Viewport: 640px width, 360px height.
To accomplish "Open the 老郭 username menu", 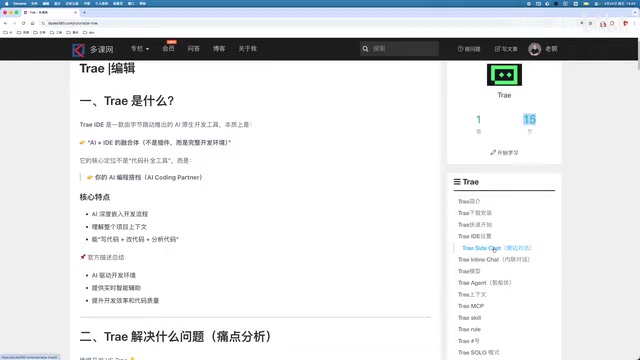I will 551,49.
